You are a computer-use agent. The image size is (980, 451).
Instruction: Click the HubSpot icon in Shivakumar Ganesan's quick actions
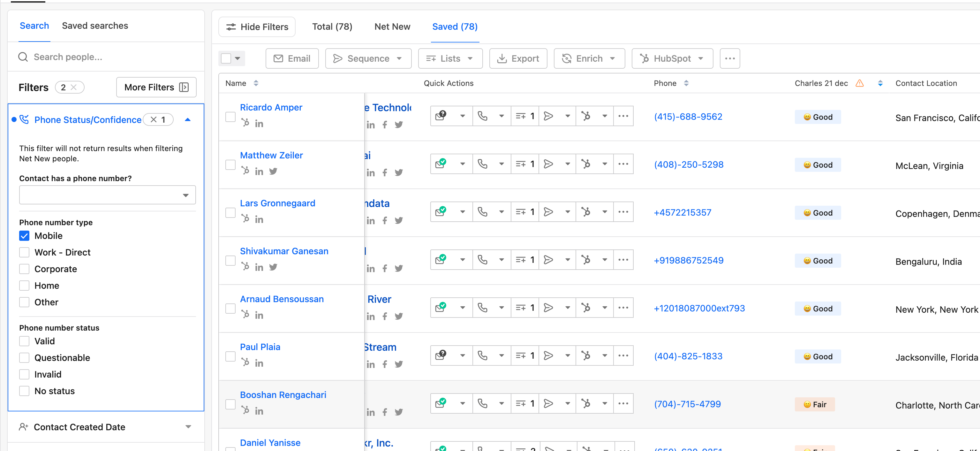click(x=586, y=260)
